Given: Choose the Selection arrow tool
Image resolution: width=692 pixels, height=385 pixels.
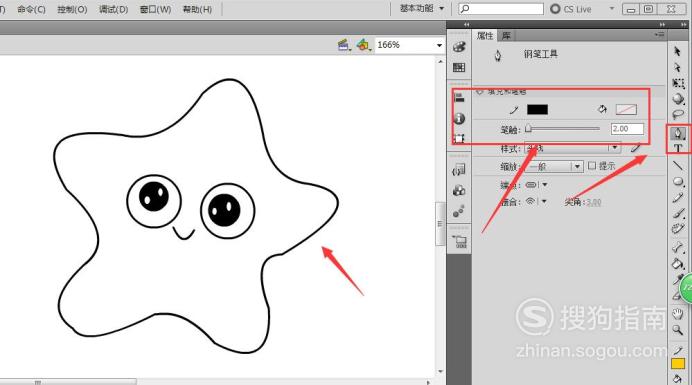Looking at the screenshot, I should click(x=677, y=51).
